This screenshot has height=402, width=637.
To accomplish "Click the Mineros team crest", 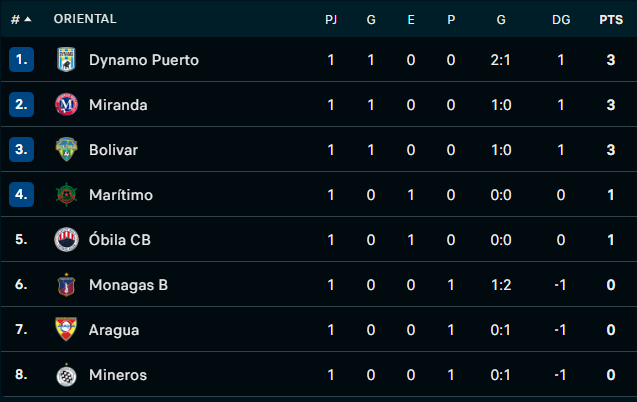I will coord(66,375).
